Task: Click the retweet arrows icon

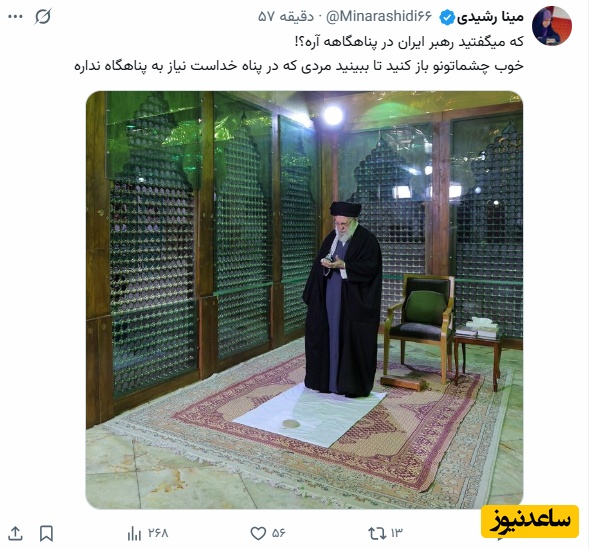Action: pos(377,533)
